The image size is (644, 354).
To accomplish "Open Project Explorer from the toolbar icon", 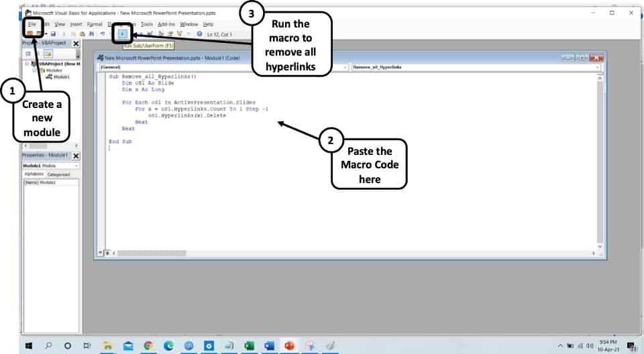I will 160,34.
